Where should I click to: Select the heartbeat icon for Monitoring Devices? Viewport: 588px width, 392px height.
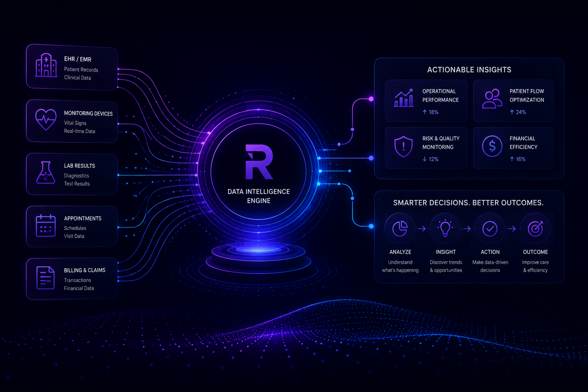pyautogui.click(x=46, y=119)
